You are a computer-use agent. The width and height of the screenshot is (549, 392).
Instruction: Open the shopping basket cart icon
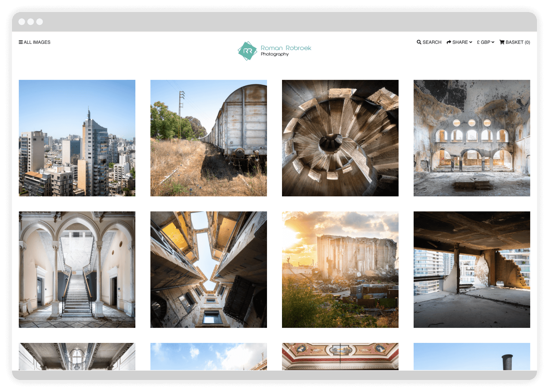pyautogui.click(x=501, y=42)
